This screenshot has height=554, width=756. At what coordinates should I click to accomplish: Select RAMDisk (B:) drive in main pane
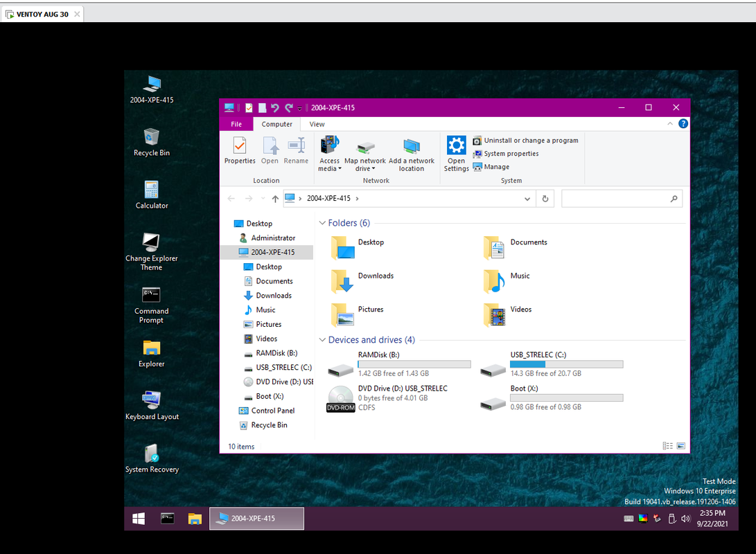(x=399, y=364)
